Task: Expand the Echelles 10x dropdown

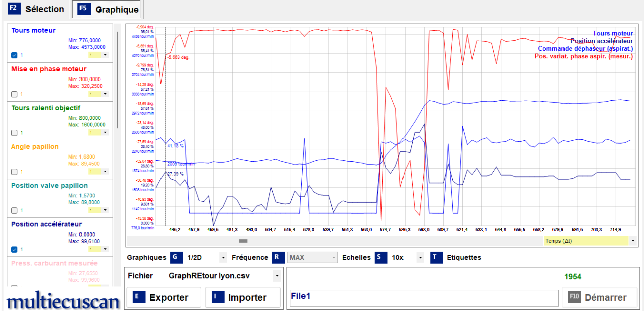Action: pos(420,258)
